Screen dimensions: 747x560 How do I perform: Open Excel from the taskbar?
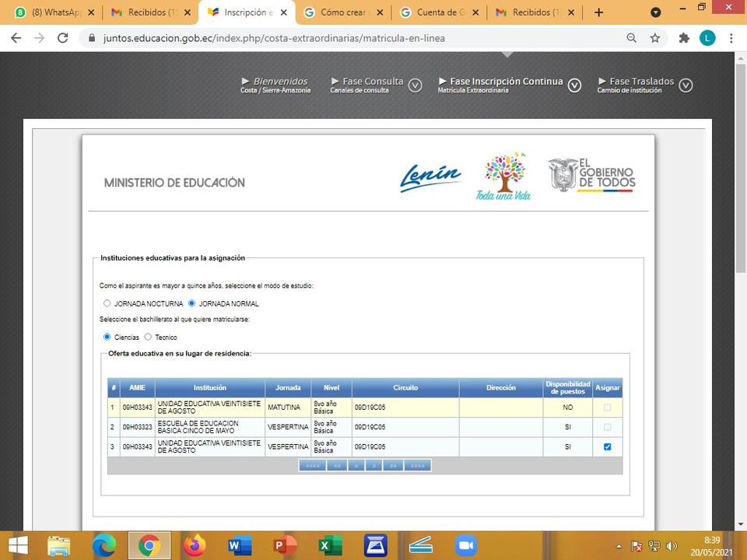[x=330, y=546]
